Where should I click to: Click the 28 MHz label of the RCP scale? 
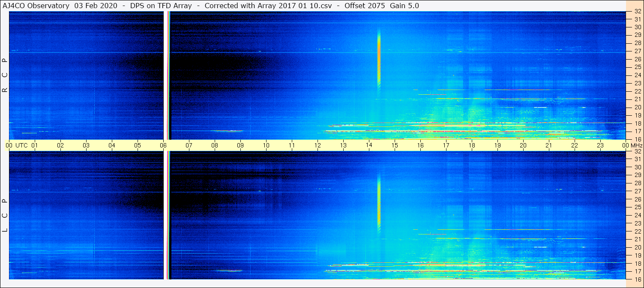tap(638, 43)
